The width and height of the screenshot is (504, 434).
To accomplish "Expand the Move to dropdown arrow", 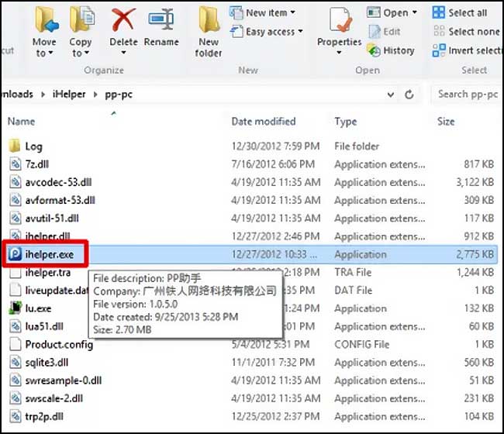I will point(50,53).
